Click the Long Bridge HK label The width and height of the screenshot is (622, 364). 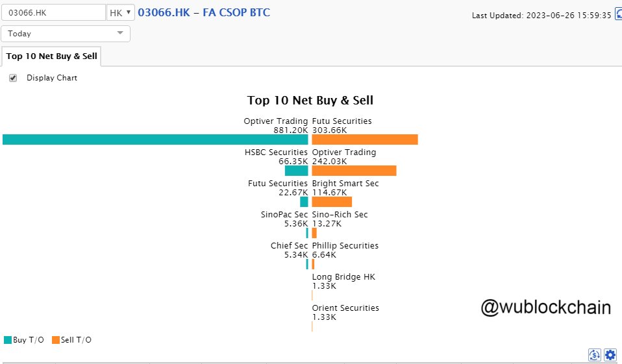coord(343,277)
